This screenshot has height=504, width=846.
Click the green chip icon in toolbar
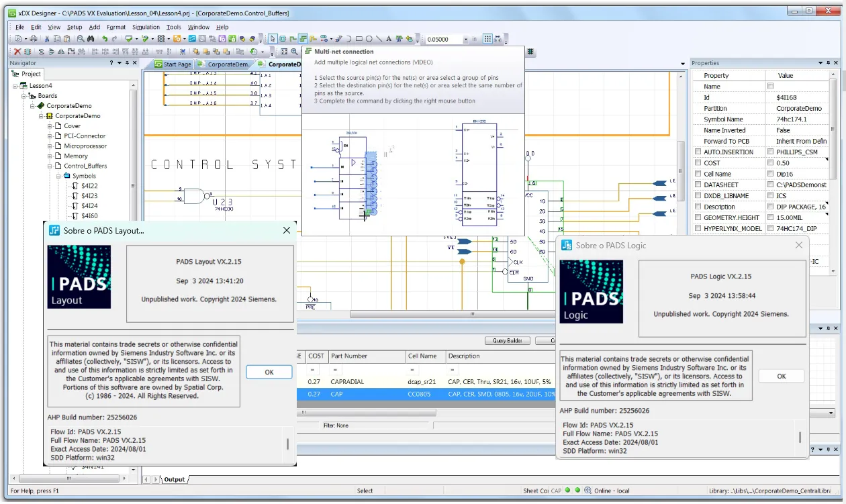(530, 52)
